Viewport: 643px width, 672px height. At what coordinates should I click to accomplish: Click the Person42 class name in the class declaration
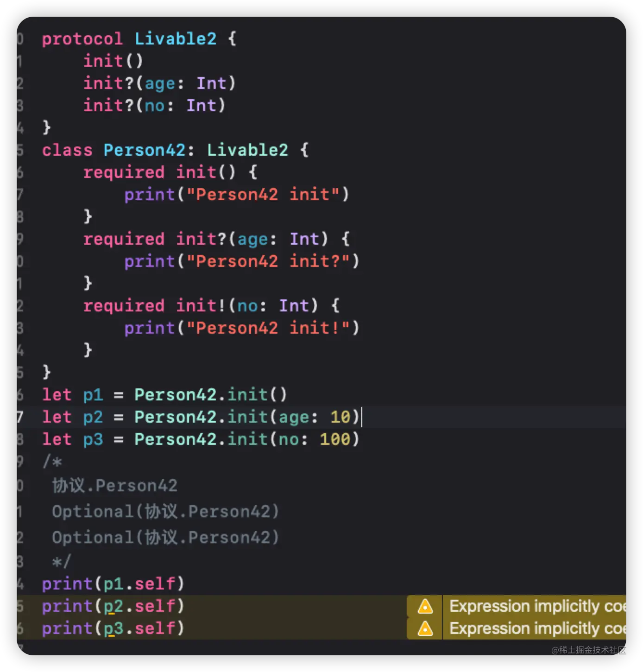[144, 150]
